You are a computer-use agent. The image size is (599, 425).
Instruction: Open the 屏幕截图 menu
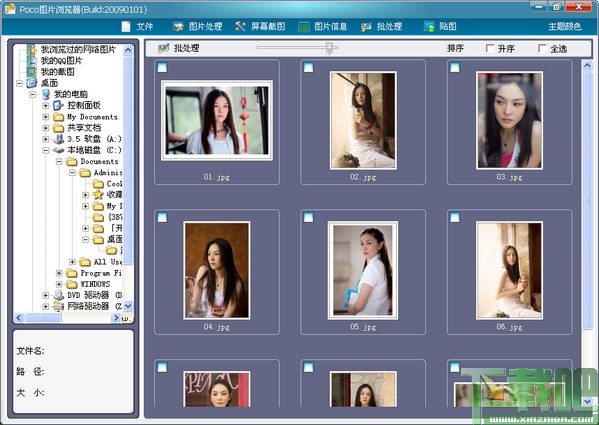click(x=268, y=26)
